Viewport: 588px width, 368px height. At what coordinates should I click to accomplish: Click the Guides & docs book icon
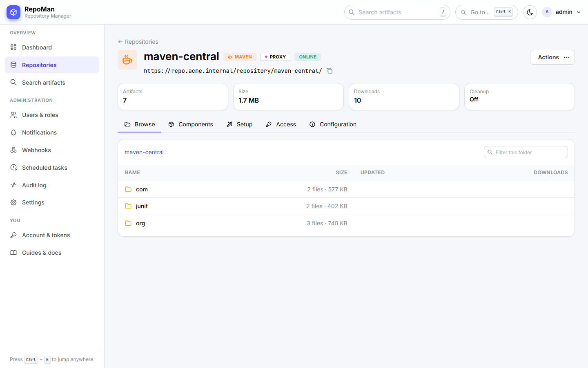click(x=13, y=253)
